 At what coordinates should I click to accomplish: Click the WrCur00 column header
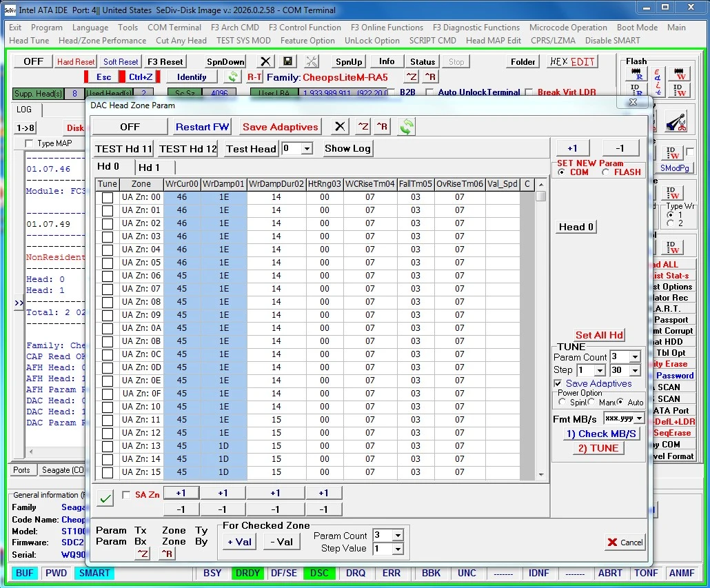[181, 184]
